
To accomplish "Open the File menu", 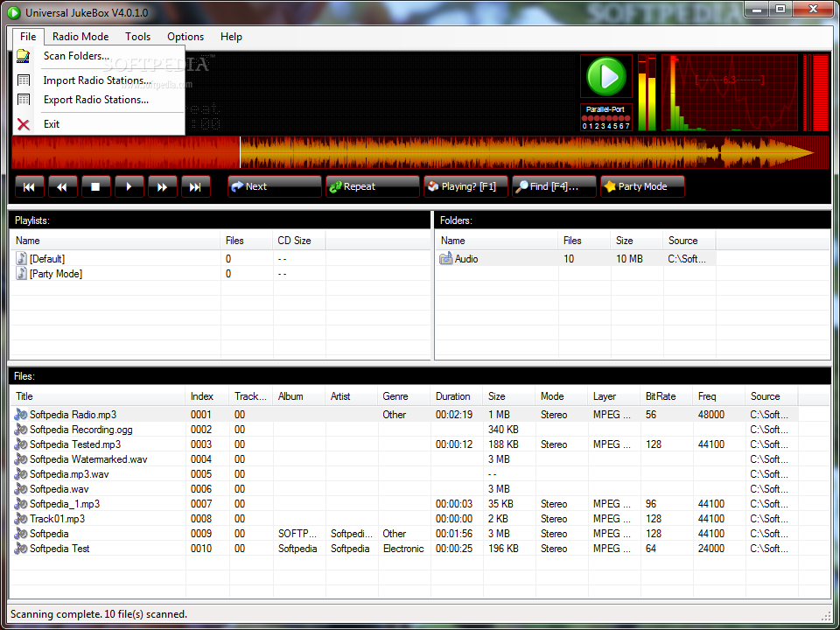I will pos(28,37).
